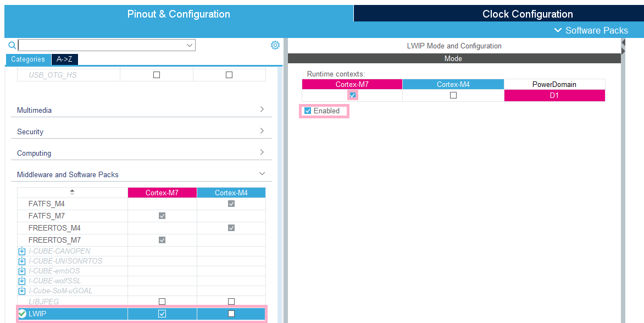Select the I-CUBE-UNISONRTOS entry
644x323 pixels.
click(65, 261)
